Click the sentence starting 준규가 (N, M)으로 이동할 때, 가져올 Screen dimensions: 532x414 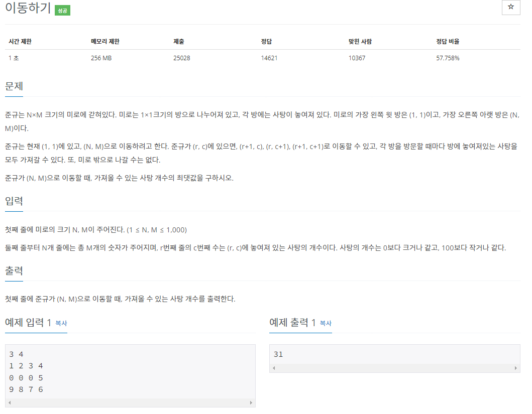pos(119,178)
